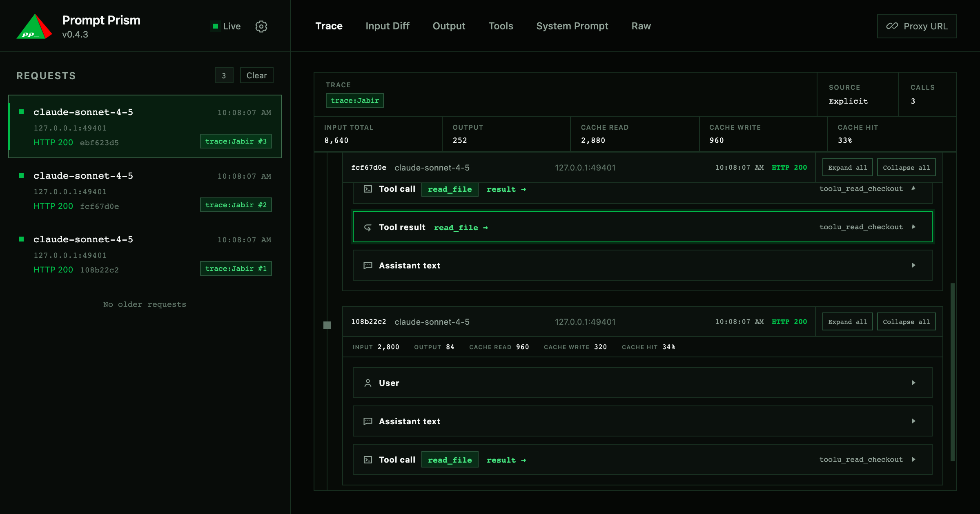
Task: Click Collapse all for call 108b22c2
Action: click(x=906, y=322)
